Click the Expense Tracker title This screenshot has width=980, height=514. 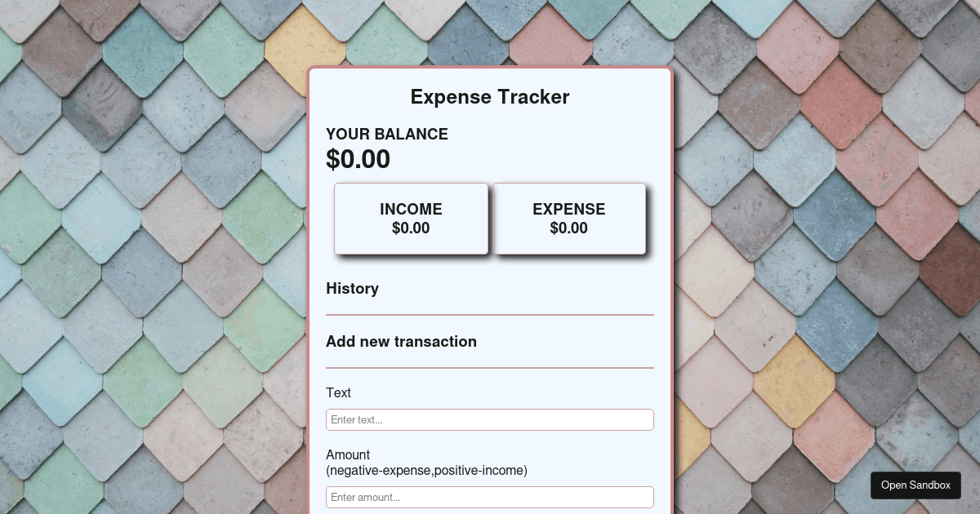pyautogui.click(x=490, y=97)
